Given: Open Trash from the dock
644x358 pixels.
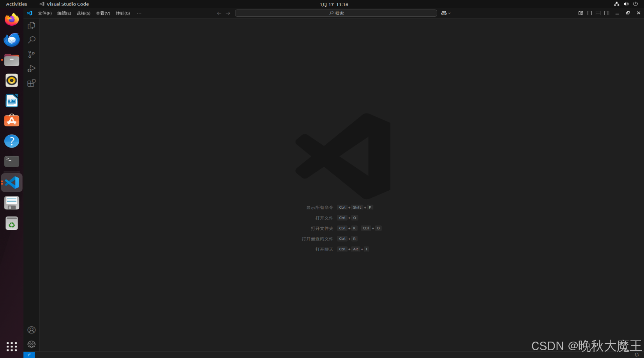Looking at the screenshot, I should pos(12,223).
